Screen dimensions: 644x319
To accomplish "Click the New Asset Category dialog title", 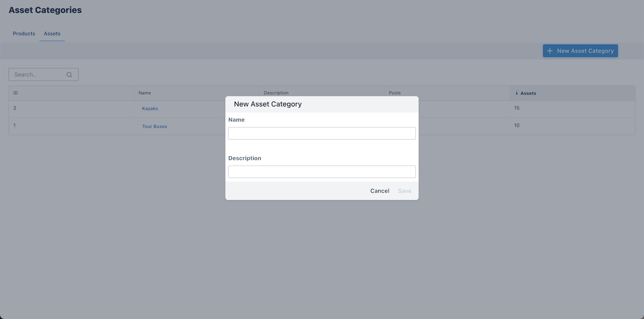I will tap(268, 104).
